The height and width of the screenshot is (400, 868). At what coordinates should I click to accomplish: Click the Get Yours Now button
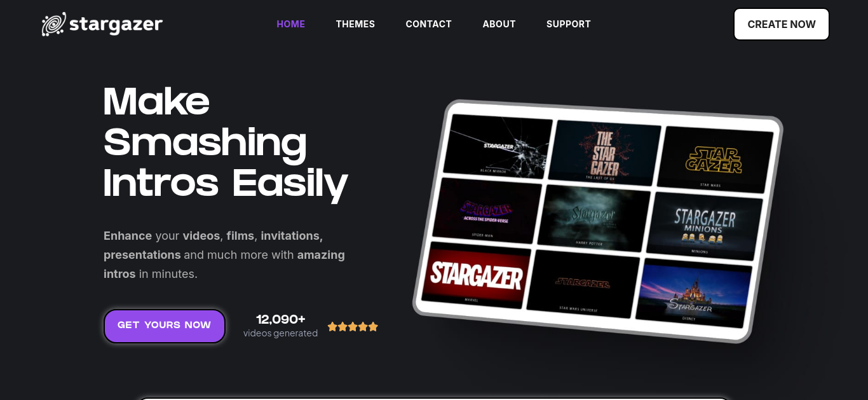pos(165,326)
